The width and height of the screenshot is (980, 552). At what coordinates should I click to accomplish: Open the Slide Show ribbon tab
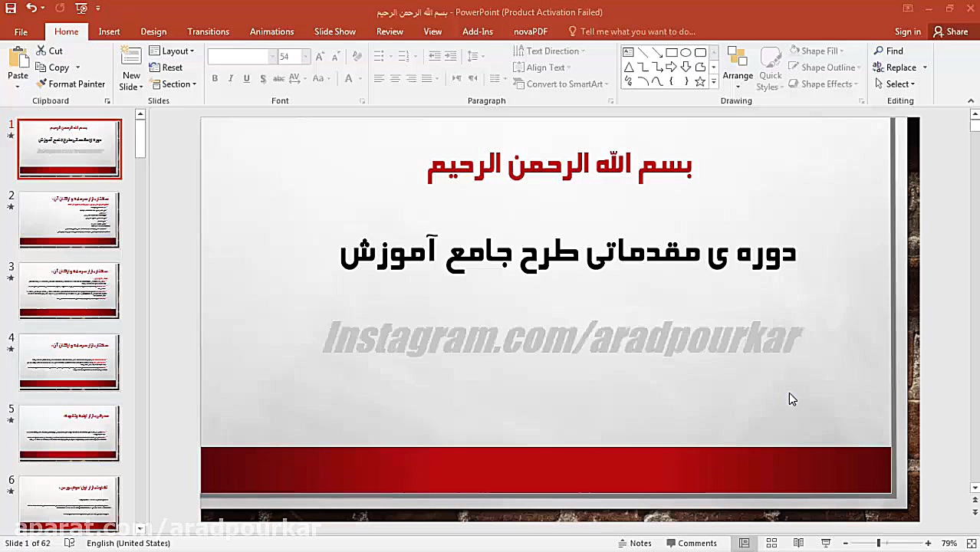point(334,31)
